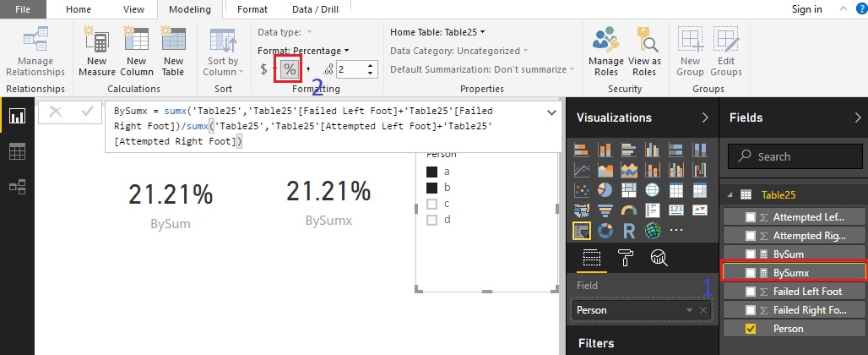The height and width of the screenshot is (355, 868).
Task: Switch to Data view in sidebar
Action: tap(17, 151)
